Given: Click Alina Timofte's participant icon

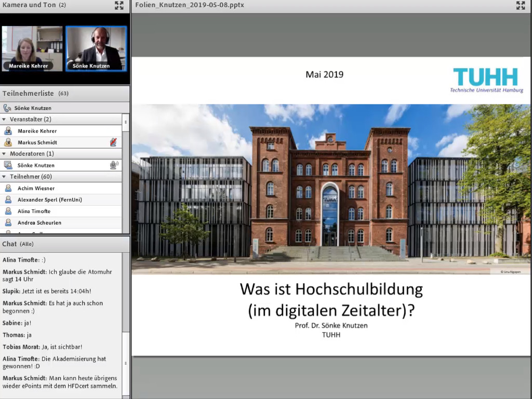Looking at the screenshot, I should (x=8, y=211).
